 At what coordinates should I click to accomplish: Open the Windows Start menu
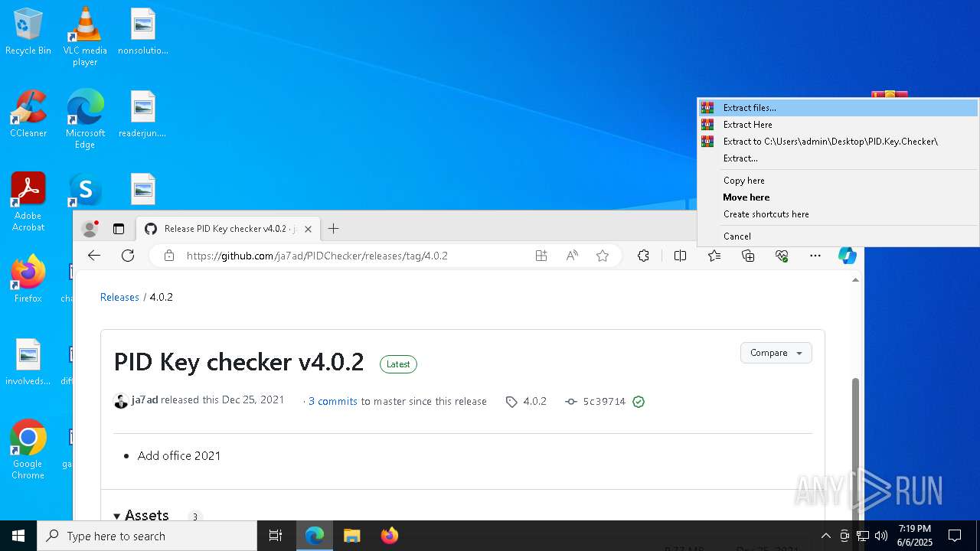coord(18,536)
